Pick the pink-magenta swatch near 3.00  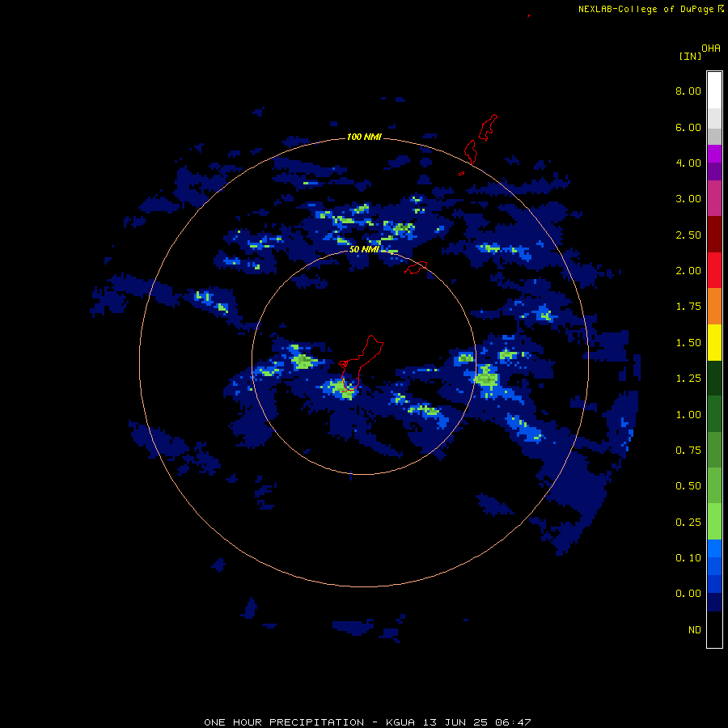[714, 199]
